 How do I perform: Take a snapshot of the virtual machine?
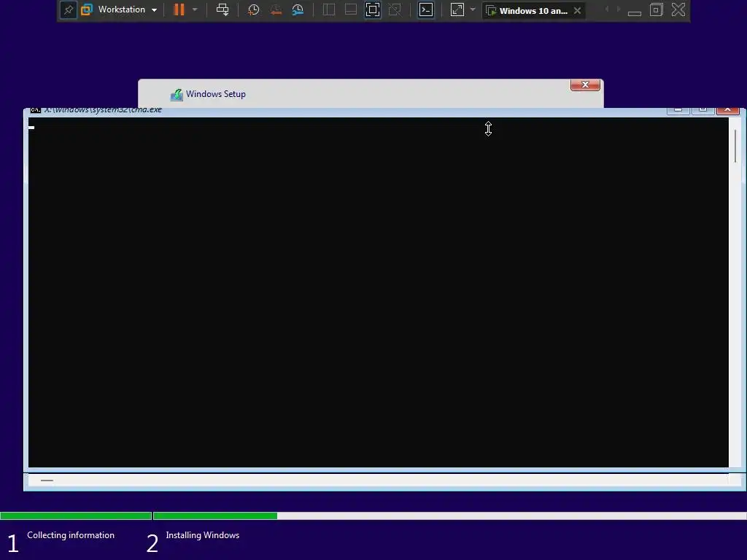[253, 9]
